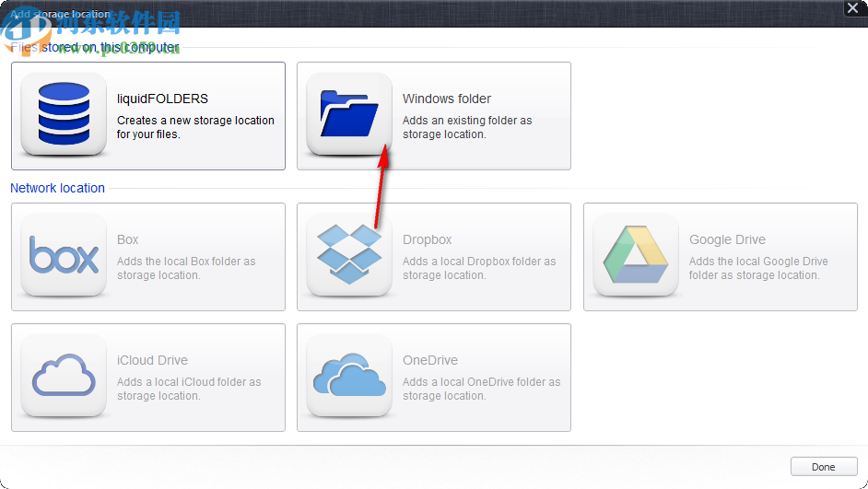The image size is (868, 489).
Task: Click 'Adds the local Google Drive' description
Action: (758, 268)
